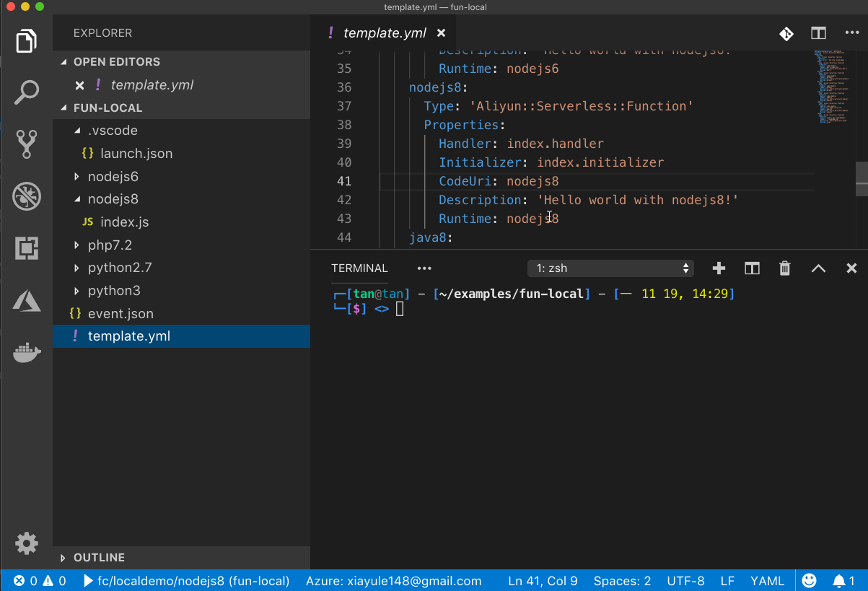Viewport: 868px width, 591px height.
Task: Maximize the terminal panel with chevron
Action: coord(818,268)
